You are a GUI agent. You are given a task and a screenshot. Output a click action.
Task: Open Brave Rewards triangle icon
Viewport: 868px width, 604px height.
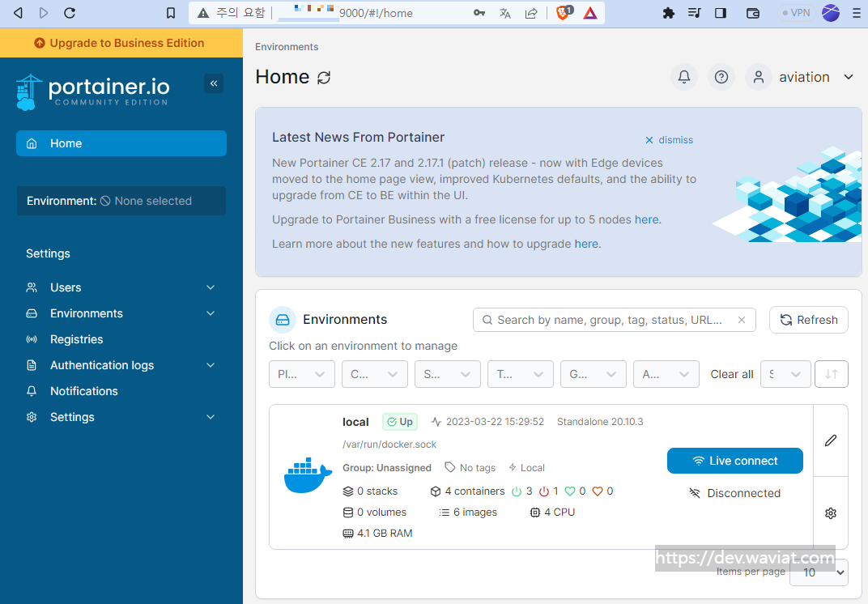pos(590,13)
